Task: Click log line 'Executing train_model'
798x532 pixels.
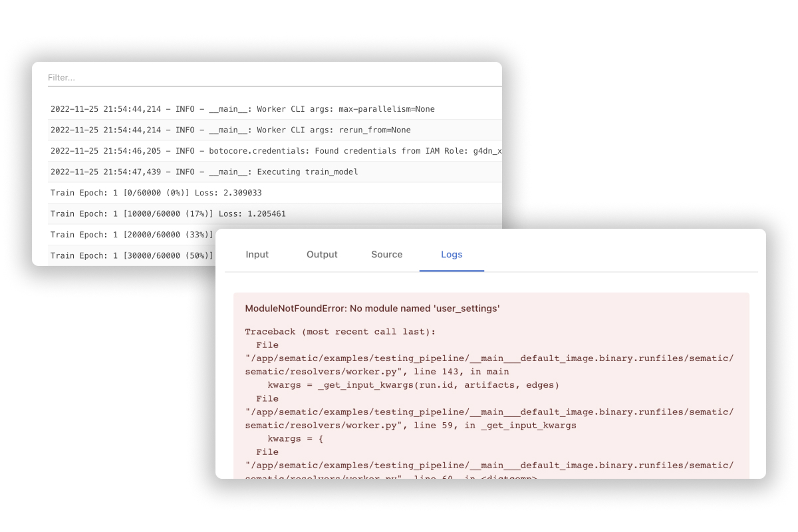Action: [275, 172]
